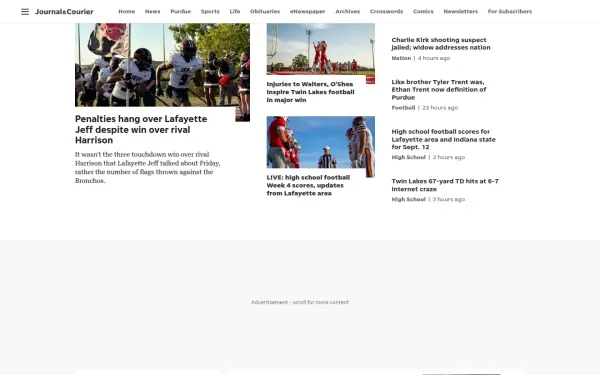Read Twin Lakes 67-yard TD story

click(445, 185)
